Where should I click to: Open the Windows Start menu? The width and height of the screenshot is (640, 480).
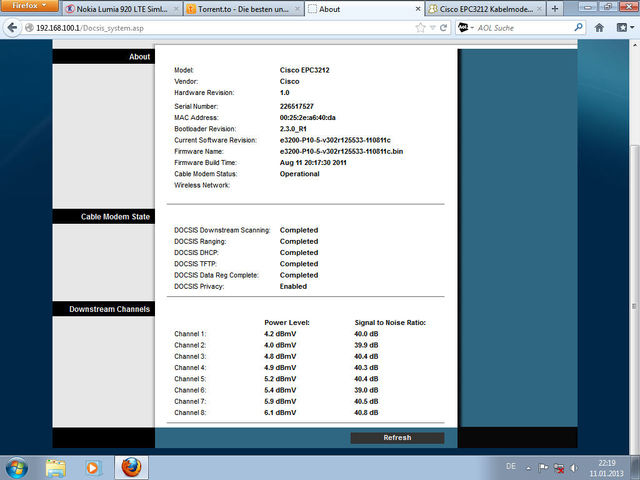(17, 466)
